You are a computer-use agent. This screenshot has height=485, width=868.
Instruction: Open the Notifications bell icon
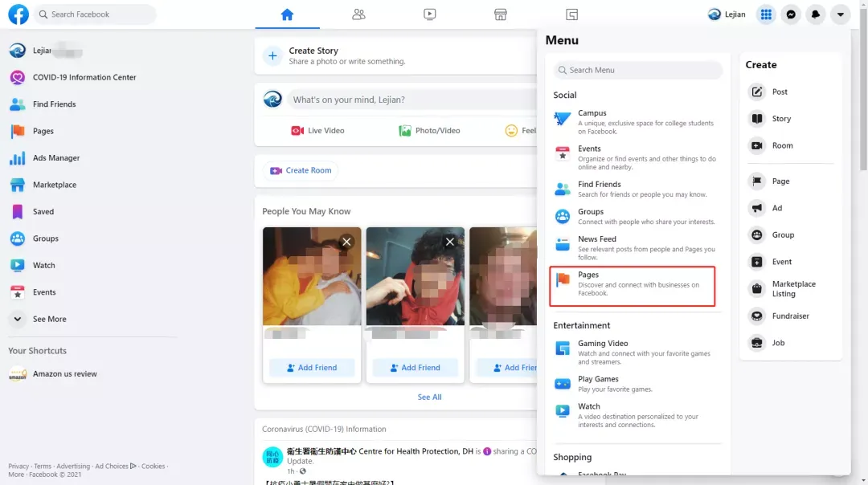pos(816,14)
